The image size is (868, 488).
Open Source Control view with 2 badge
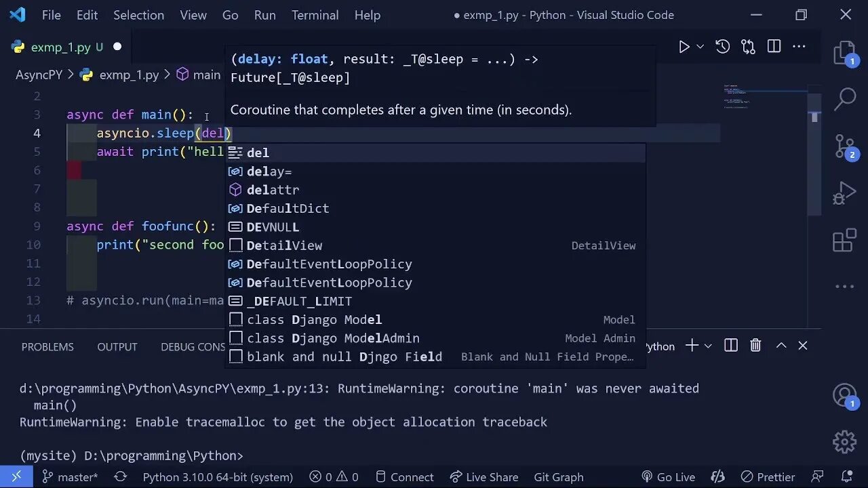click(x=845, y=146)
